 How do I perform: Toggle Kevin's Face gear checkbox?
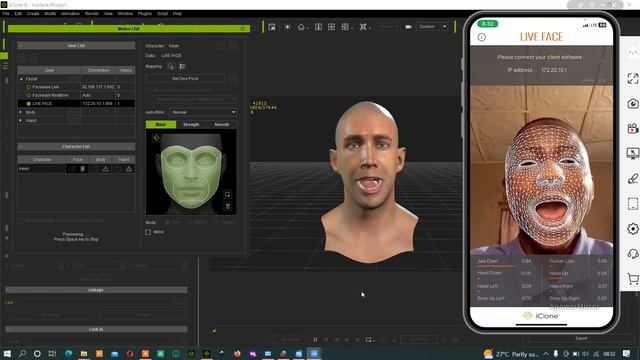[x=72, y=169]
